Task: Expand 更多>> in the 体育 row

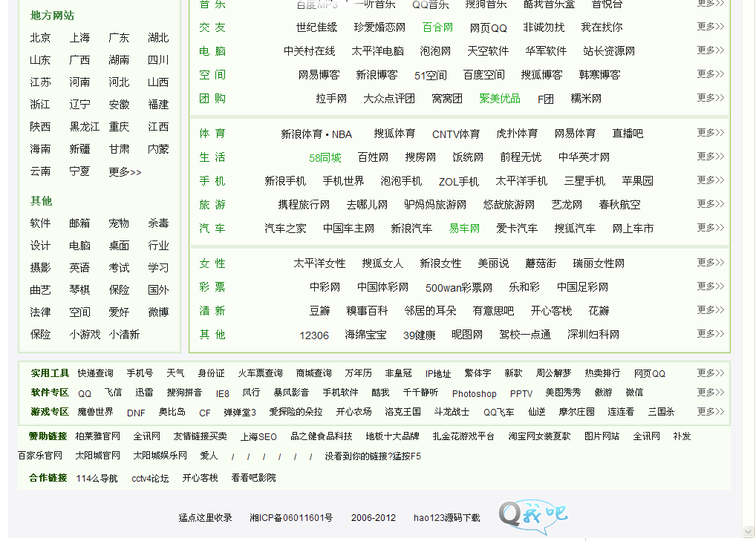Action: tap(710, 133)
